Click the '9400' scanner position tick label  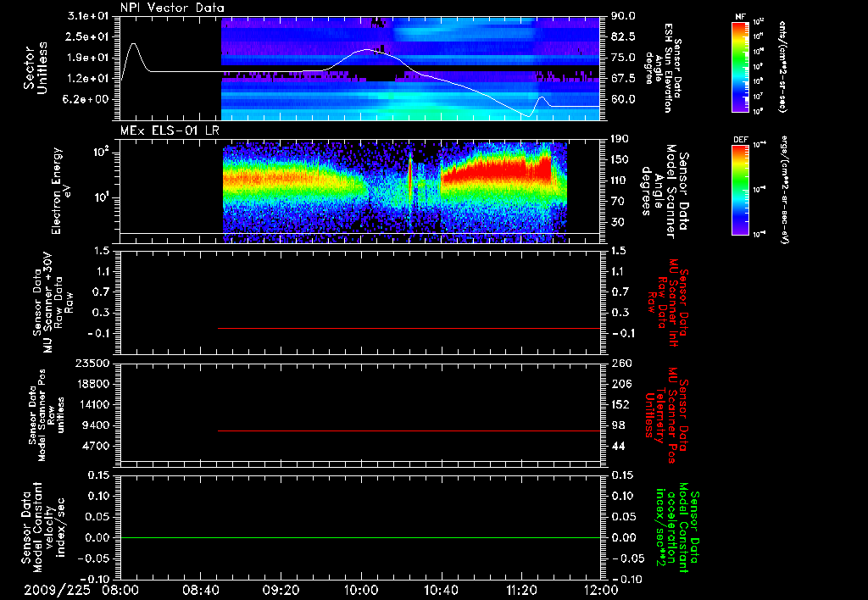[95, 425]
